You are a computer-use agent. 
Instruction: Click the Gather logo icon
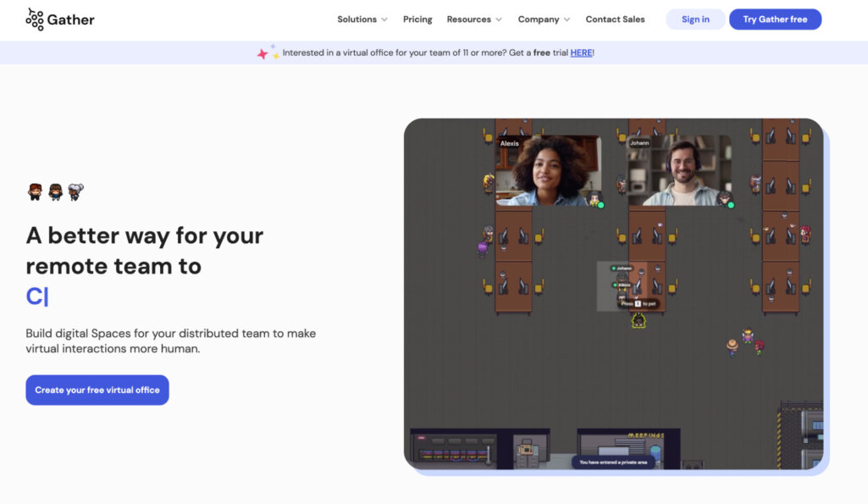pyautogui.click(x=35, y=19)
